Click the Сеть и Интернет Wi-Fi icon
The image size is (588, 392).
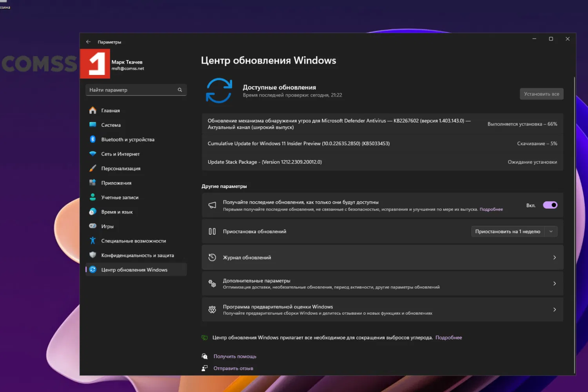pyautogui.click(x=93, y=154)
